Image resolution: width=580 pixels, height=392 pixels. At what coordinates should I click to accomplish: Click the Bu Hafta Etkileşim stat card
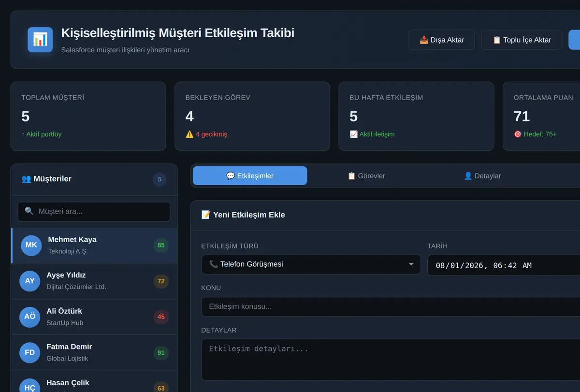417,116
